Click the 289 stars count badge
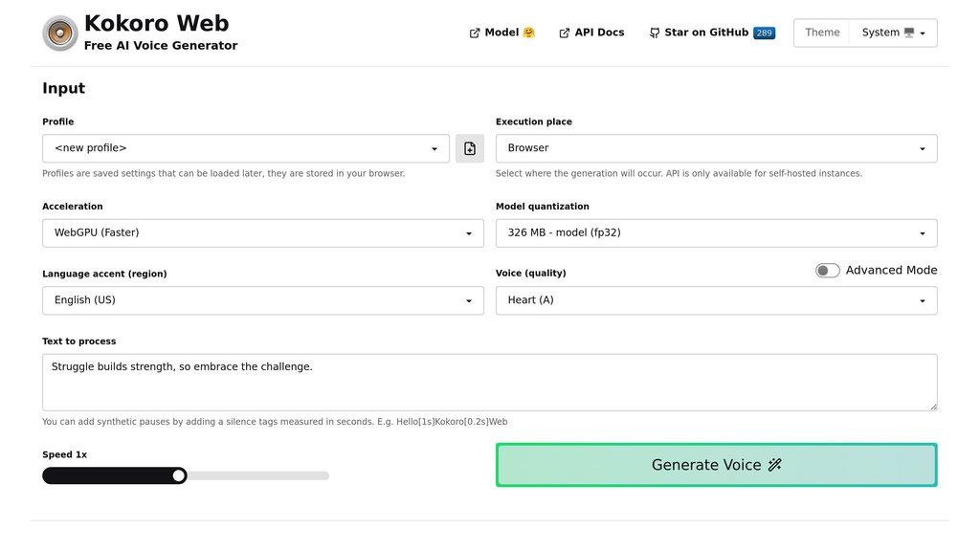 (x=764, y=33)
